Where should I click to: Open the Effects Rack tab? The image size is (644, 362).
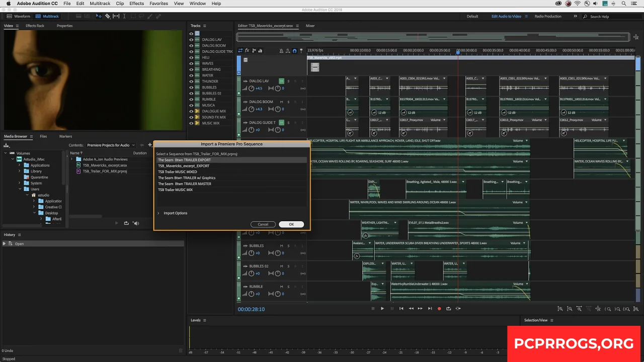35,26
